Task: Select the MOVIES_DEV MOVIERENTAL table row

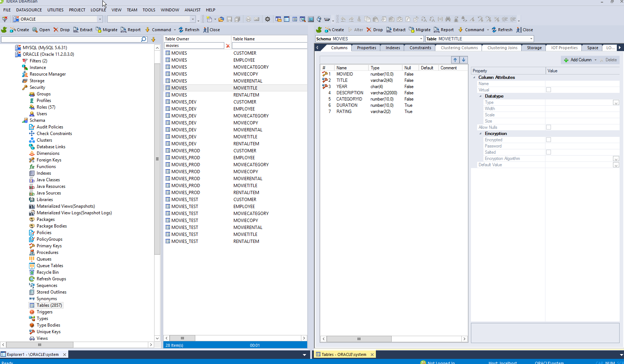Action: click(x=235, y=130)
